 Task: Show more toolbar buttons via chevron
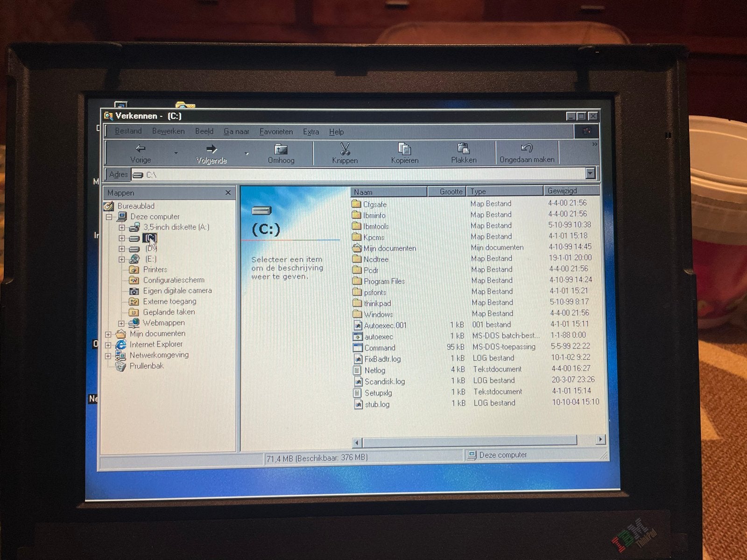tap(594, 145)
